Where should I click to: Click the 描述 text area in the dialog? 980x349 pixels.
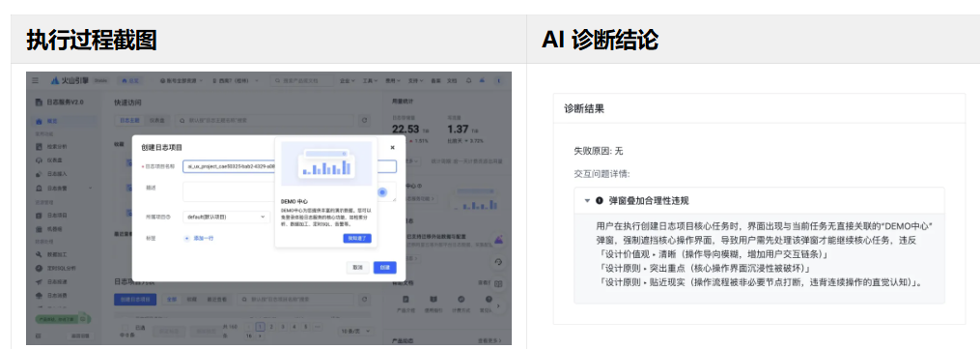pyautogui.click(x=290, y=192)
